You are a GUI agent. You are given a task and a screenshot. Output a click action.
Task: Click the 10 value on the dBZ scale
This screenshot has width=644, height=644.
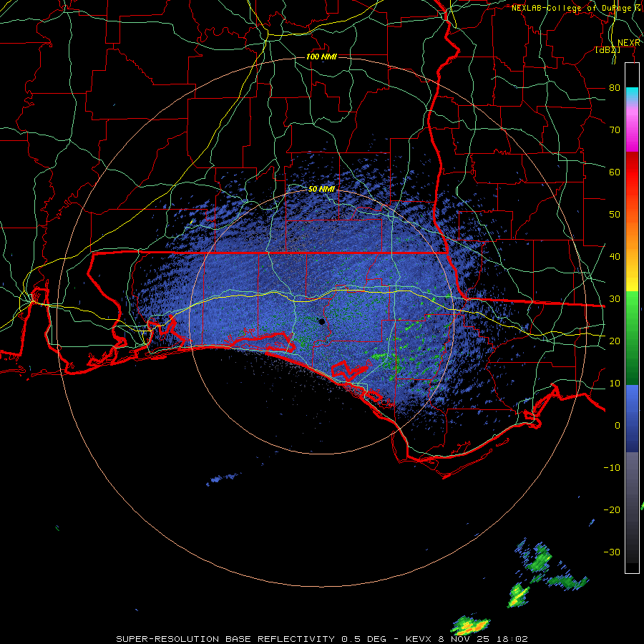click(x=615, y=384)
